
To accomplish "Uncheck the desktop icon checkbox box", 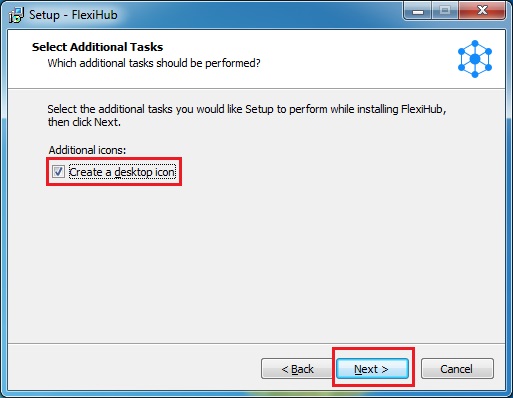I will click(x=58, y=172).
